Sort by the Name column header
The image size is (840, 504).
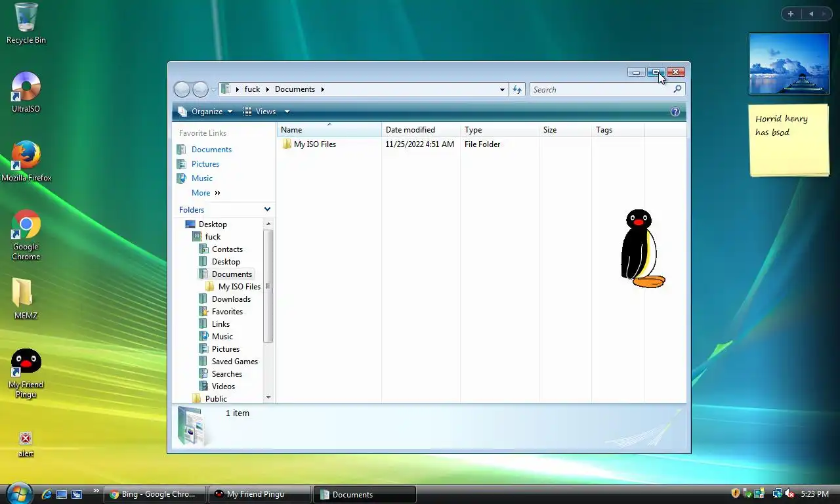click(329, 130)
